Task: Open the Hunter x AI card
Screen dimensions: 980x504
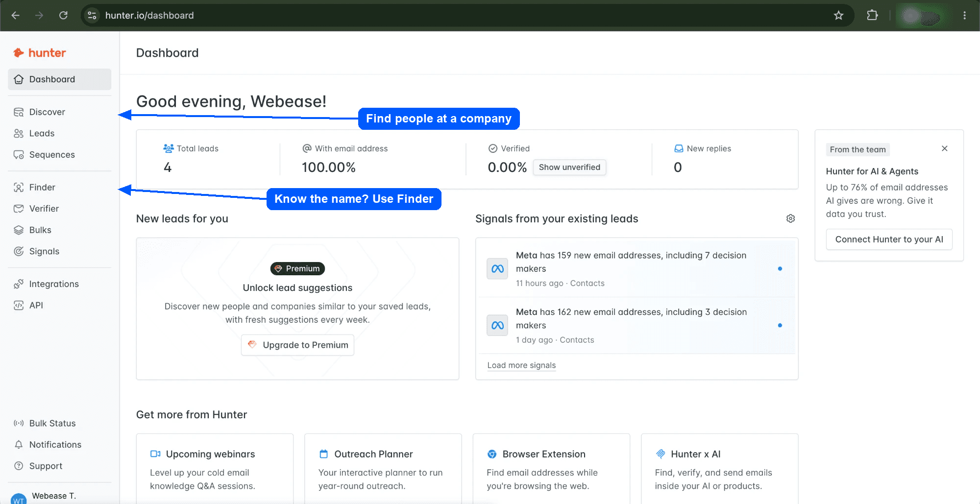Action: coord(719,469)
